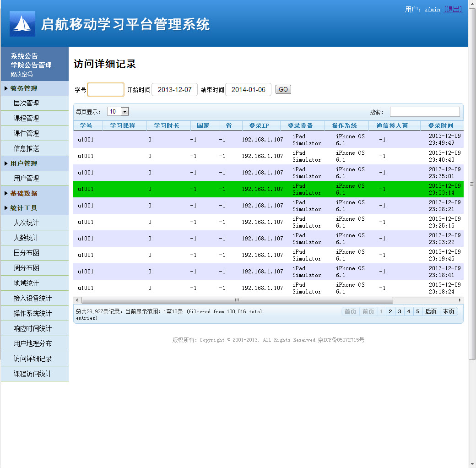Click the 开始时间 date field
The width and height of the screenshot is (476, 468).
174,90
